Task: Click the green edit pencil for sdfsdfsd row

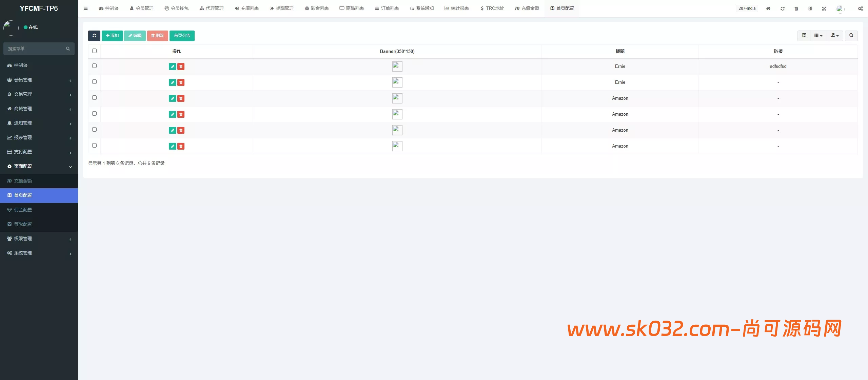Action: pos(172,66)
